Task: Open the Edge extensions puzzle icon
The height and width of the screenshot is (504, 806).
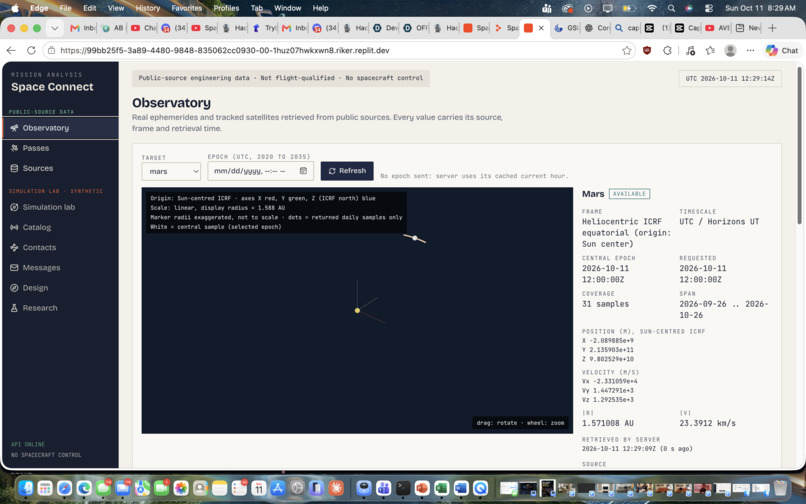Action: (667, 50)
